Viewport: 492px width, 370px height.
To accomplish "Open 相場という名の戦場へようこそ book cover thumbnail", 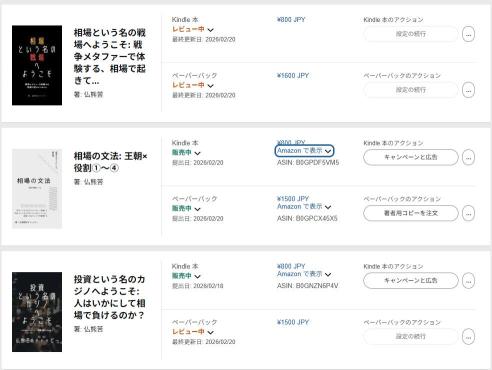I will (37, 65).
